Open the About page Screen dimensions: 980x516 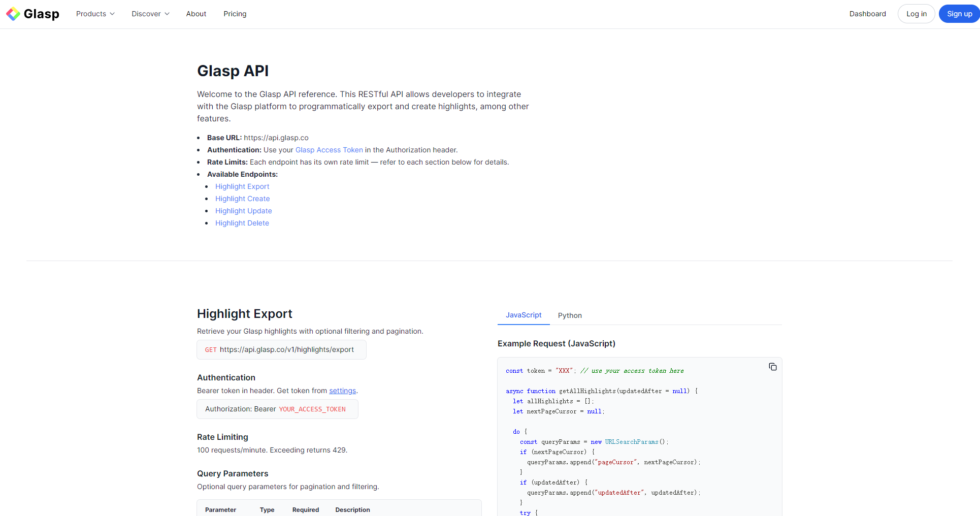point(196,14)
